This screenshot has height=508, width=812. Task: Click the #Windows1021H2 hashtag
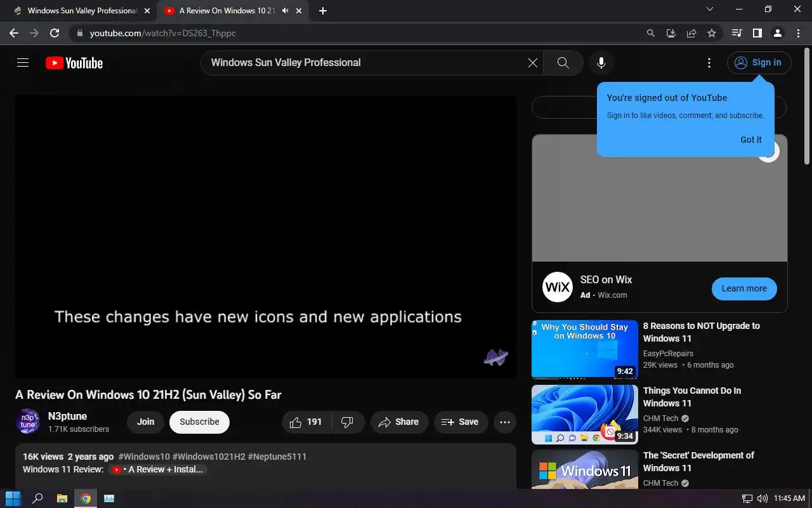[x=209, y=457]
